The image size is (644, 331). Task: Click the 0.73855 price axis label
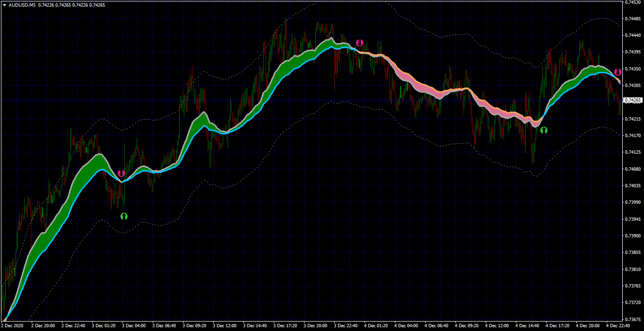click(633, 253)
